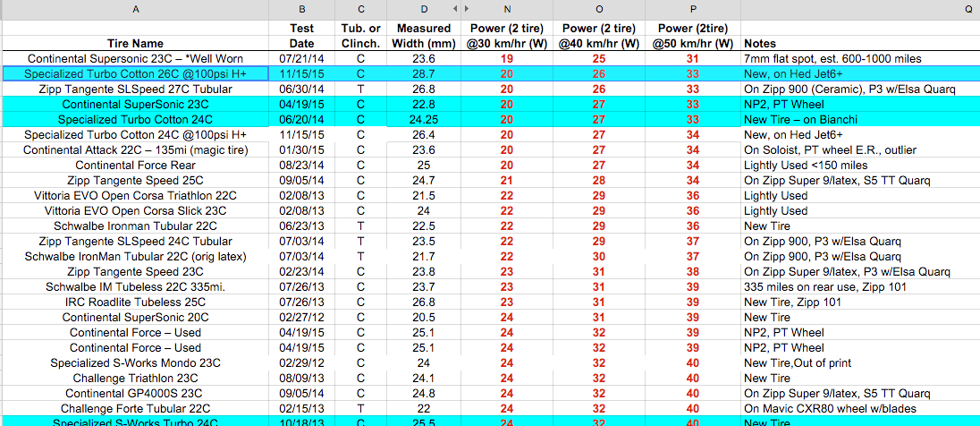Click the measured width value 20.5
Viewport: 980px width, 426px height.
click(x=425, y=317)
